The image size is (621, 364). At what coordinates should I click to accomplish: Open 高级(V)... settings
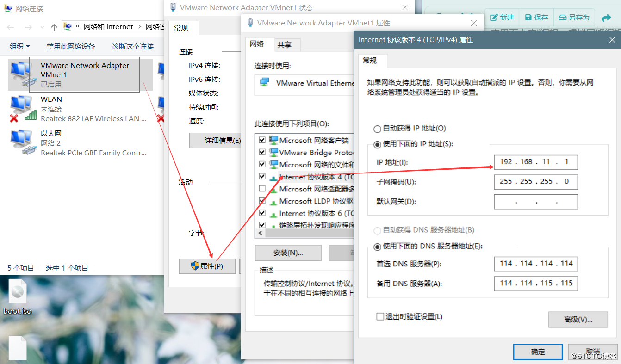tap(578, 320)
